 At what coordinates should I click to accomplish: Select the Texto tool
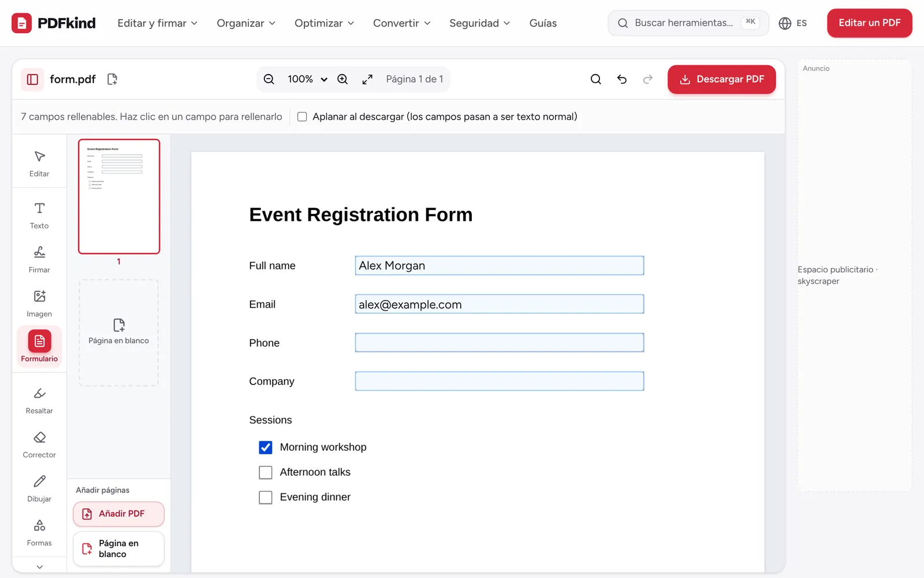pyautogui.click(x=39, y=216)
